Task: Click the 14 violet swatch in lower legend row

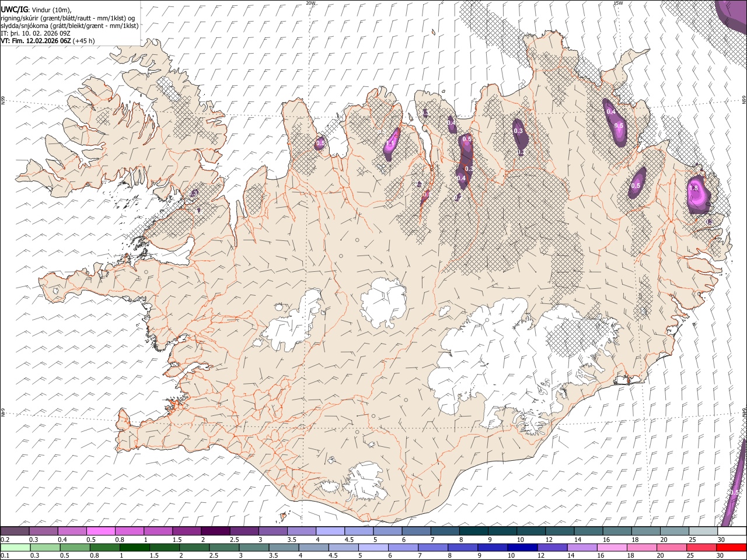Action: (x=582, y=548)
